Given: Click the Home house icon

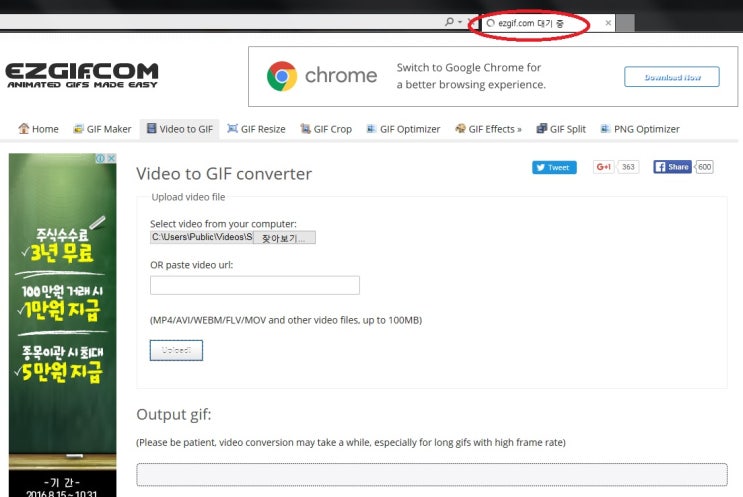Looking at the screenshot, I should 24,128.
